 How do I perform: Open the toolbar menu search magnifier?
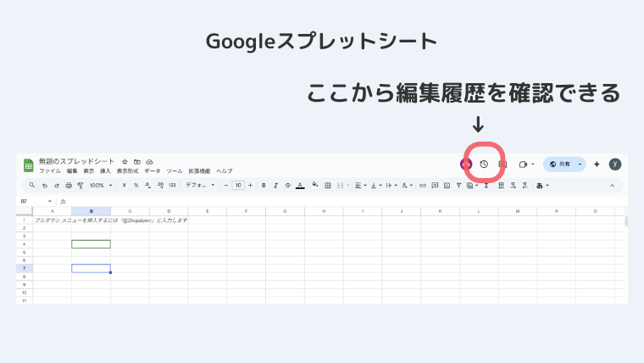coord(32,186)
